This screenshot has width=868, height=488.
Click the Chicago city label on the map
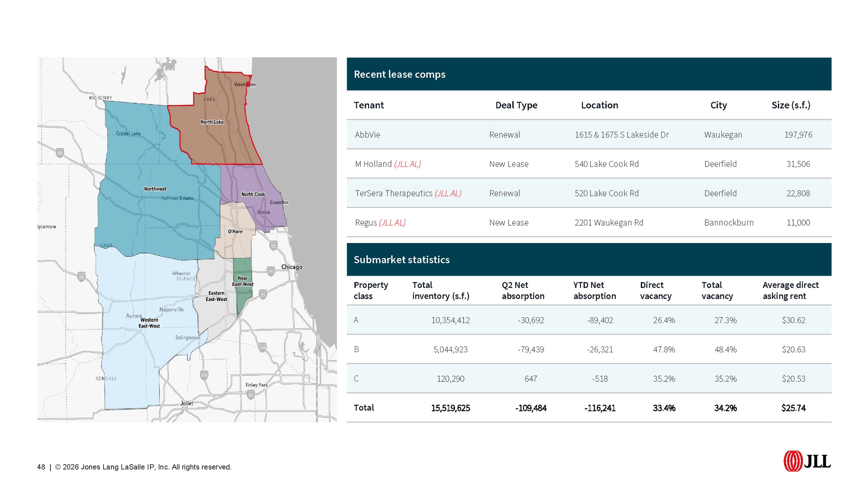click(x=292, y=267)
